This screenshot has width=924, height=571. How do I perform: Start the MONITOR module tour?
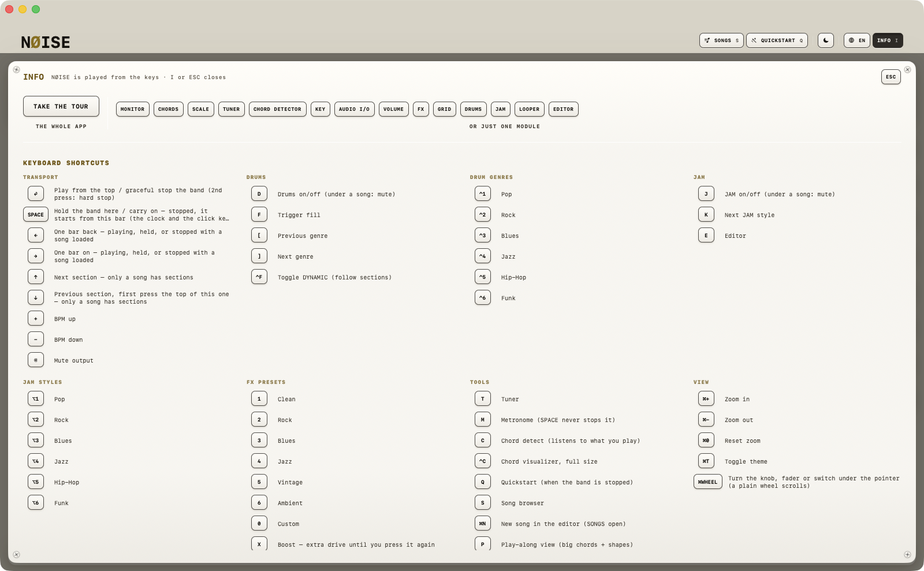(133, 109)
